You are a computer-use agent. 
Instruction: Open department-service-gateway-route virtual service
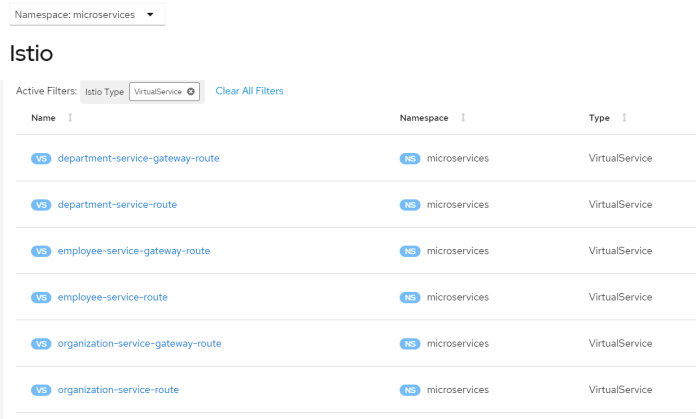pos(138,158)
